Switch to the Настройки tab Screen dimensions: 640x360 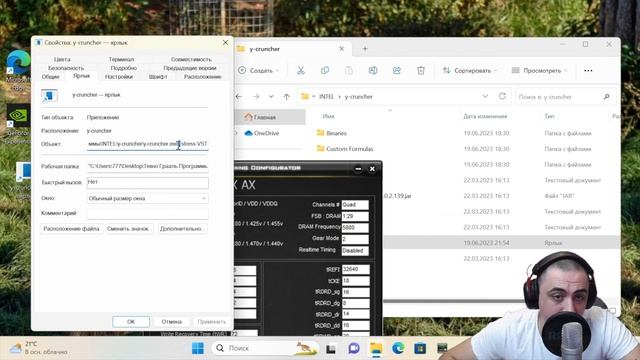click(x=119, y=77)
